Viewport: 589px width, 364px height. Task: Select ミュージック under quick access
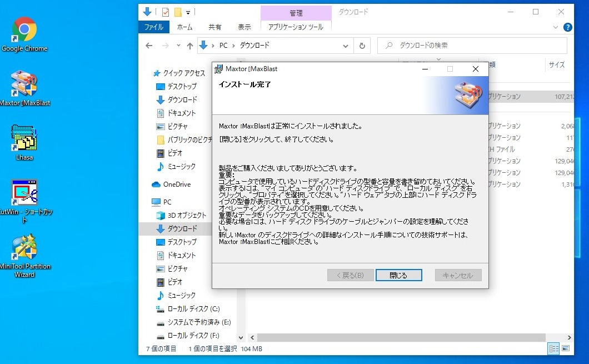click(x=176, y=166)
